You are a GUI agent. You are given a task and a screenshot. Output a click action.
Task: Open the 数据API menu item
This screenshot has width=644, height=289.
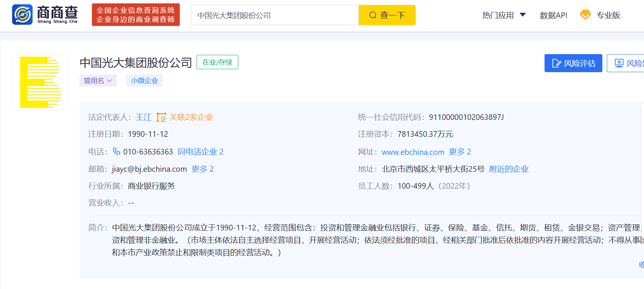tap(553, 15)
